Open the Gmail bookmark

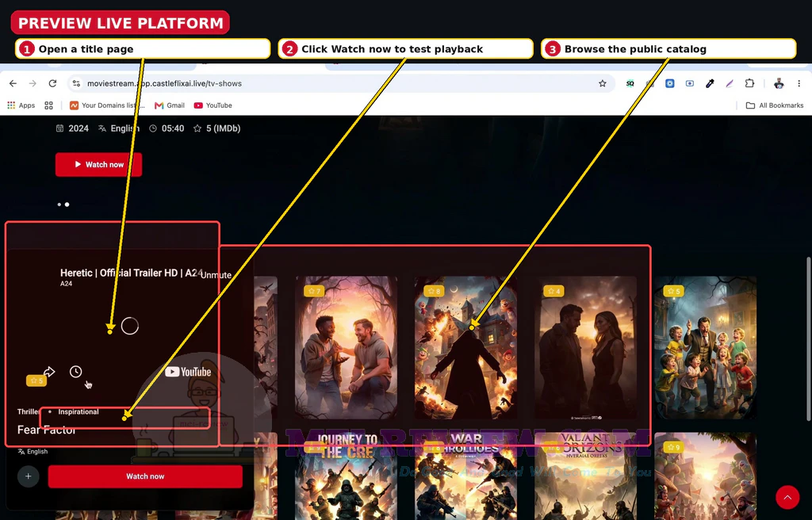[x=170, y=105]
